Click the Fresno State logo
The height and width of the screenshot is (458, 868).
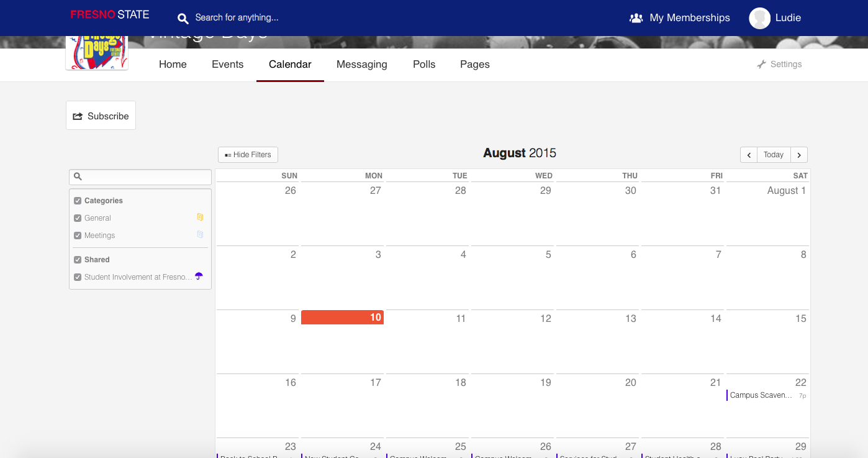[109, 15]
